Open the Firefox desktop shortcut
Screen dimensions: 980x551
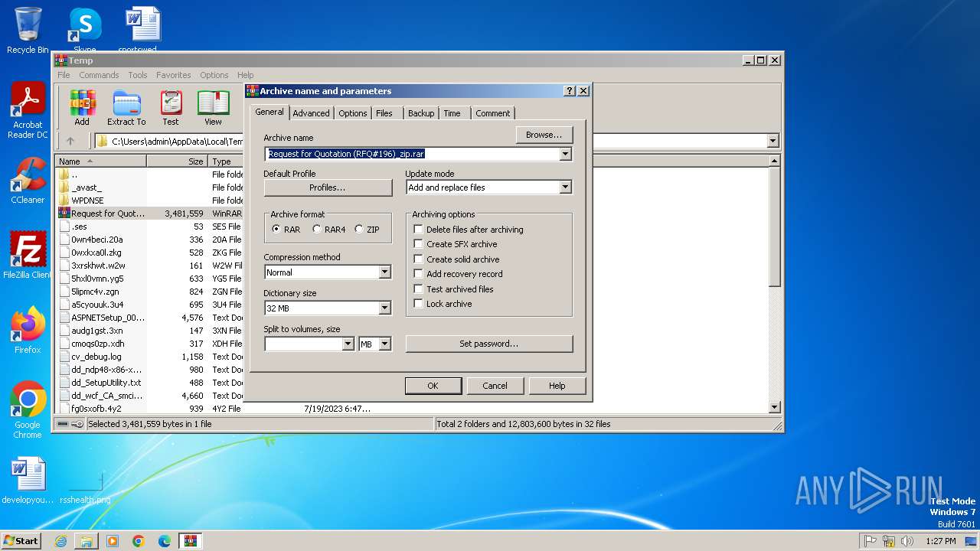pos(28,331)
